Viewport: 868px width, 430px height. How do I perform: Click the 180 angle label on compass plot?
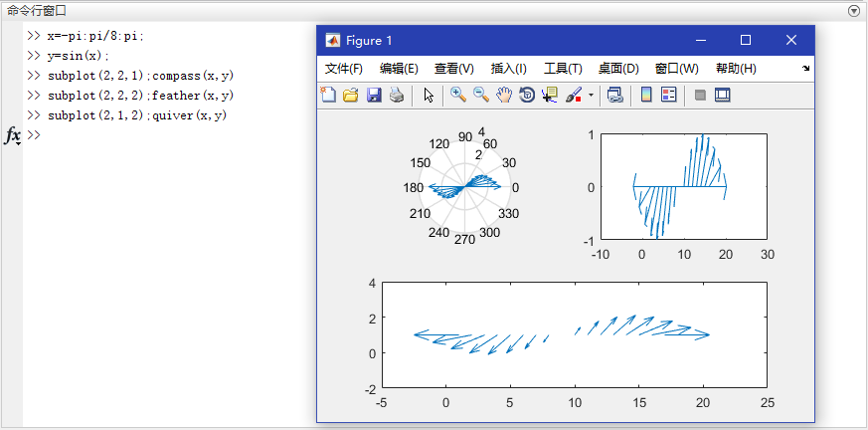pyautogui.click(x=413, y=188)
